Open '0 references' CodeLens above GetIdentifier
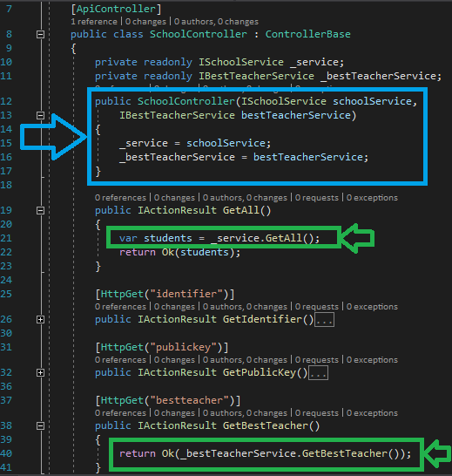Image resolution: width=452 pixels, height=476 pixels. (x=120, y=307)
